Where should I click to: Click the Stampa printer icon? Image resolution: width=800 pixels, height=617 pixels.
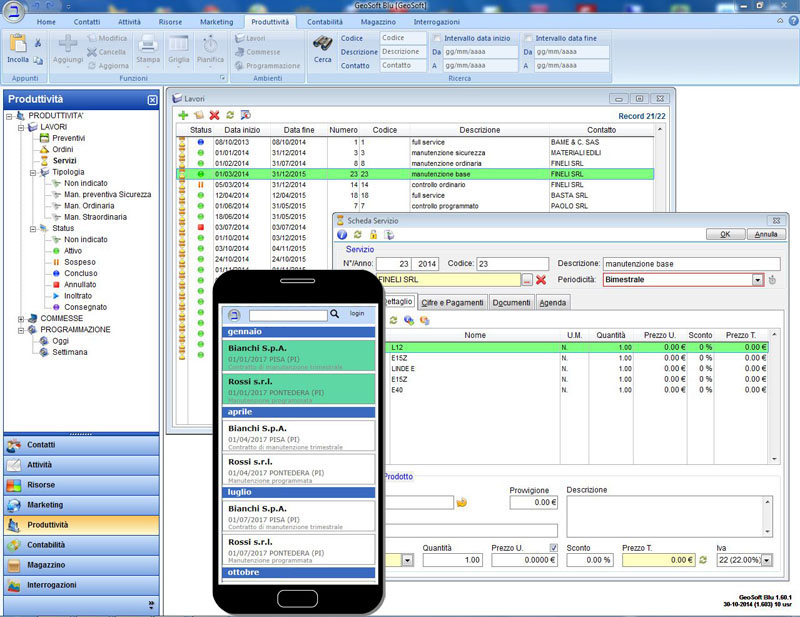[x=147, y=45]
